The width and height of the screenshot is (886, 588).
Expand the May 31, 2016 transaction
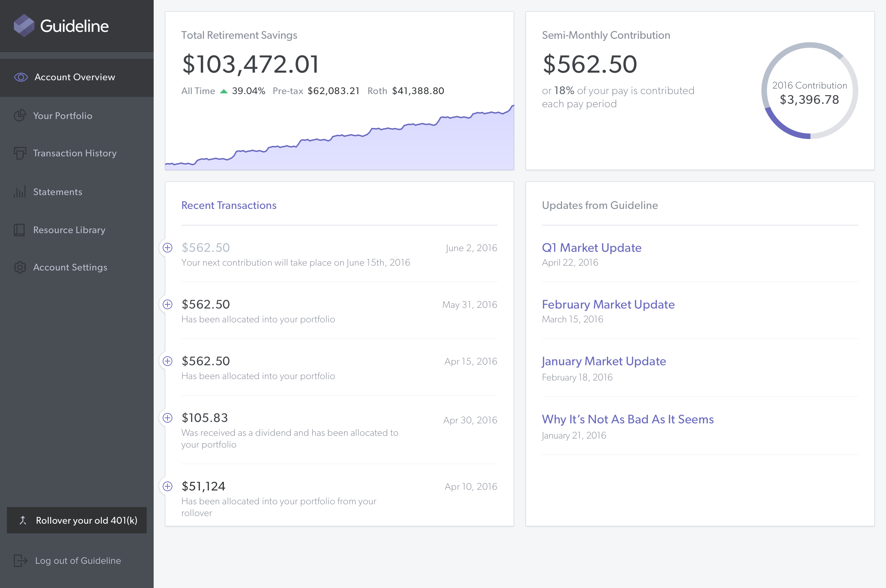168,304
